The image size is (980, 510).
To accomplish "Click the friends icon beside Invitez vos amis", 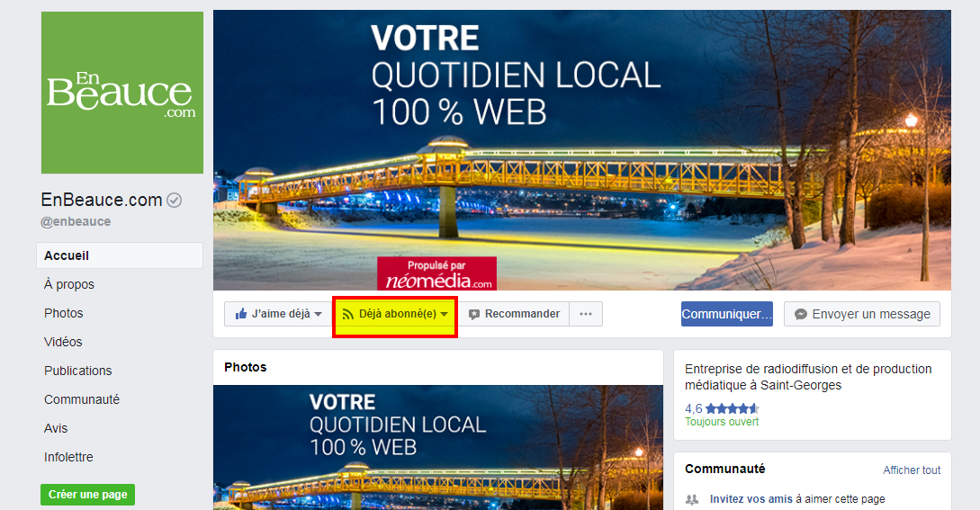I will coord(692,499).
